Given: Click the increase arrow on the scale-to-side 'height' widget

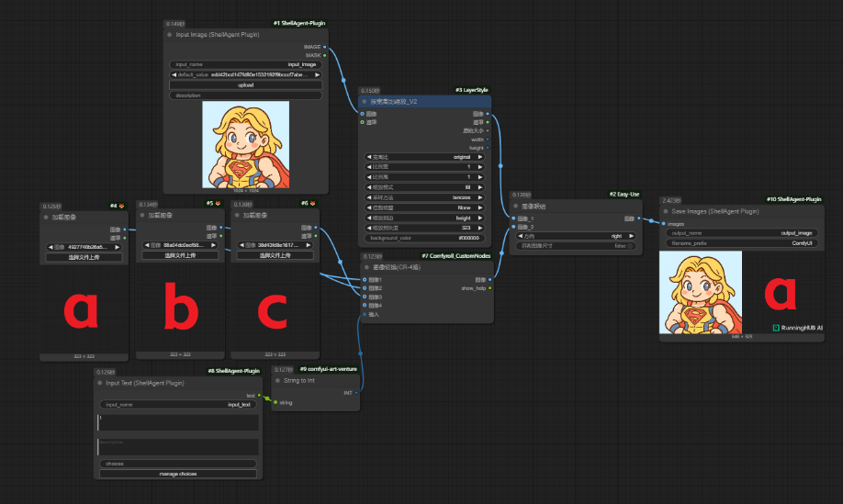Looking at the screenshot, I should (480, 218).
